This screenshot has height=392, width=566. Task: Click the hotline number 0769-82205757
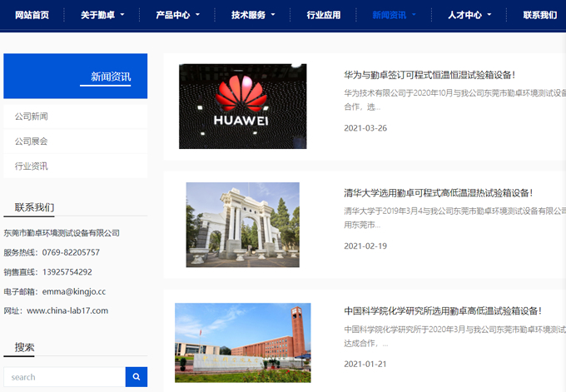point(71,252)
